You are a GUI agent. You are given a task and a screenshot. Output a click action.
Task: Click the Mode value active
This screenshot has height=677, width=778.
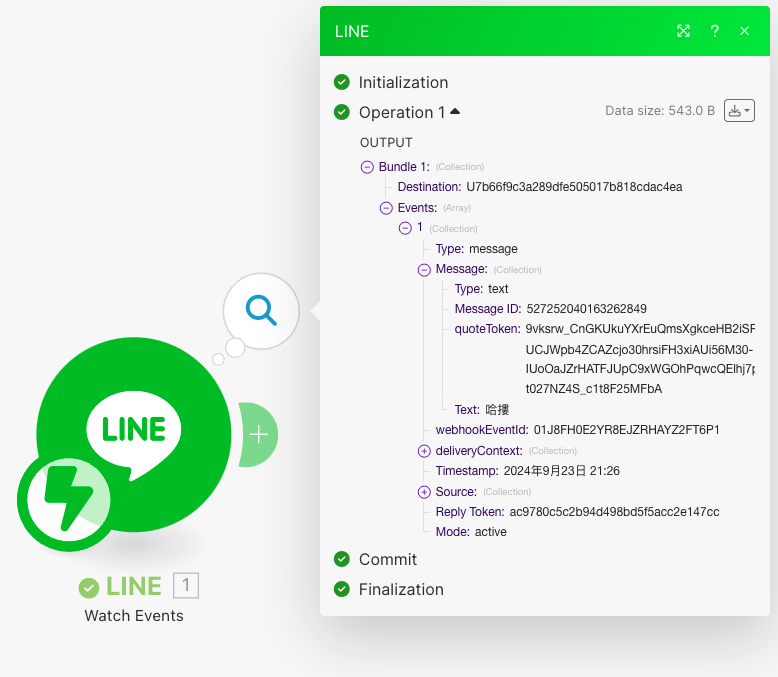tap(491, 532)
